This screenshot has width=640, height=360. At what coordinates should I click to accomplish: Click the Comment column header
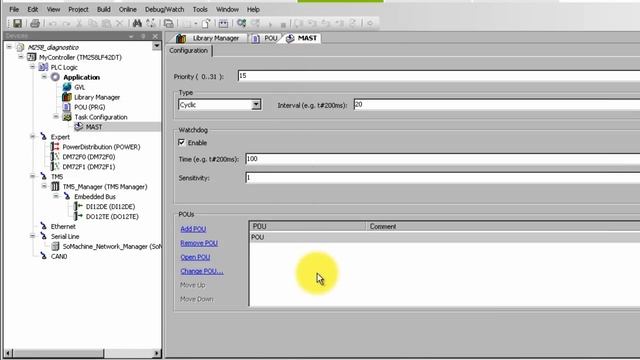(x=503, y=227)
